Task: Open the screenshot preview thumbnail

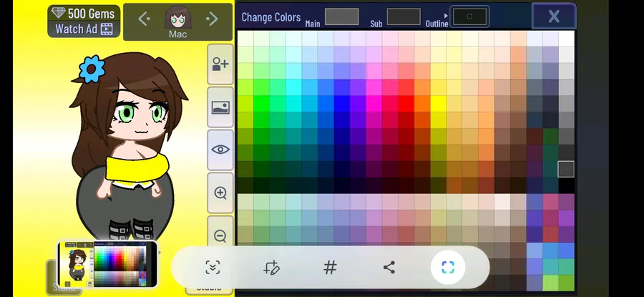Action: [107, 264]
